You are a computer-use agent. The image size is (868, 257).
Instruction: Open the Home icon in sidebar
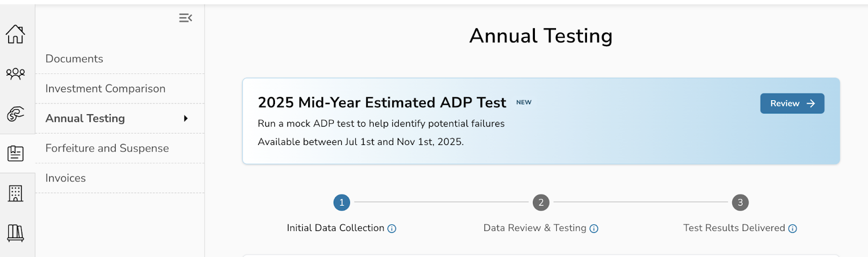point(15,34)
